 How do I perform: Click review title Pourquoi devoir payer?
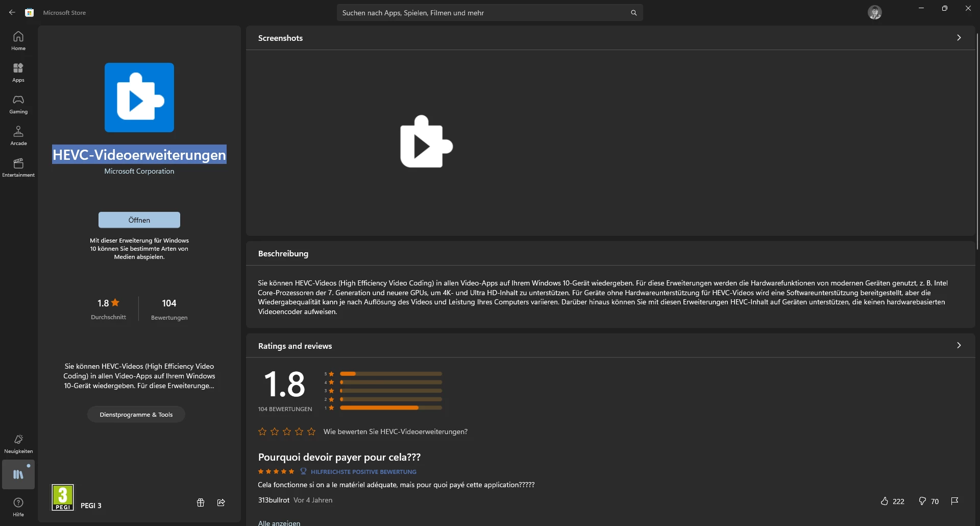tap(339, 457)
